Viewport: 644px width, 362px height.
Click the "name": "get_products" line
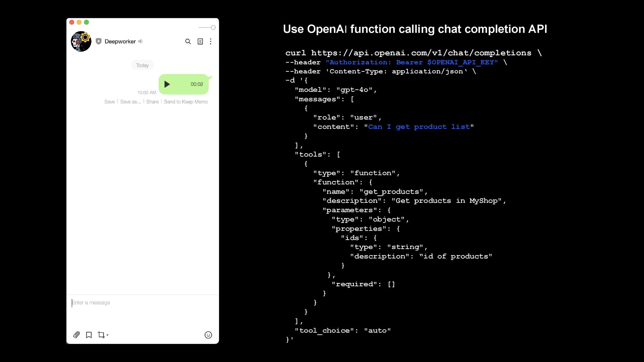375,192
